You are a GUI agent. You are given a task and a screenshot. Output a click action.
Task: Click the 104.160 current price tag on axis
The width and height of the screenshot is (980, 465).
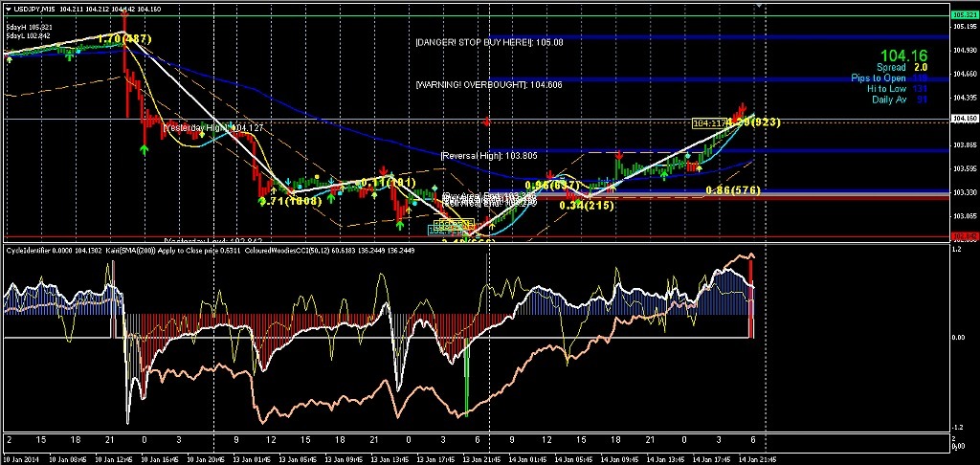point(963,118)
